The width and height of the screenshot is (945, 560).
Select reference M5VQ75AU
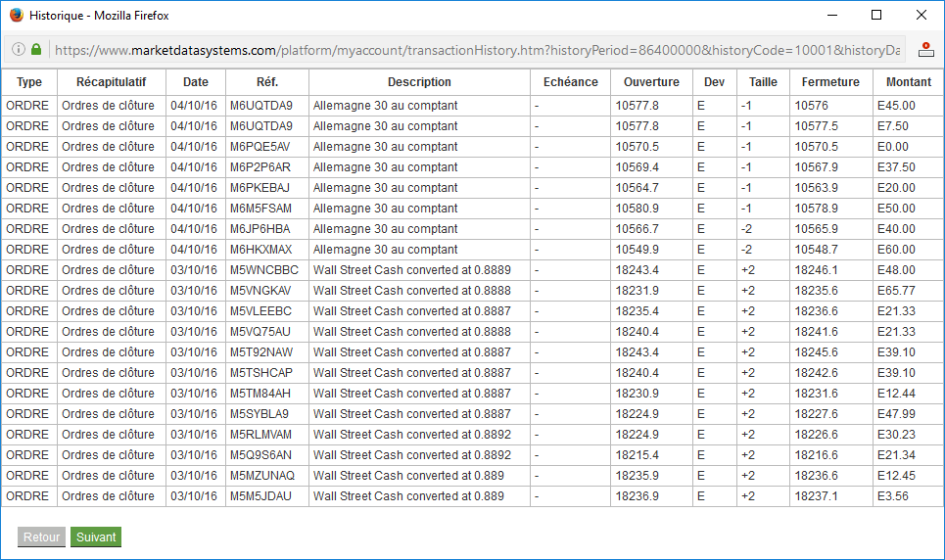260,331
